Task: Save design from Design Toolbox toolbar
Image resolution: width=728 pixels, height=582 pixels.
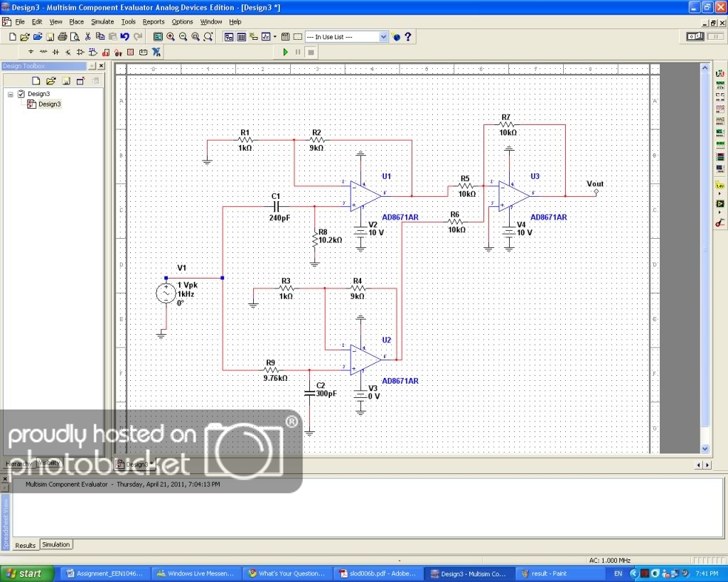Action: click(66, 81)
